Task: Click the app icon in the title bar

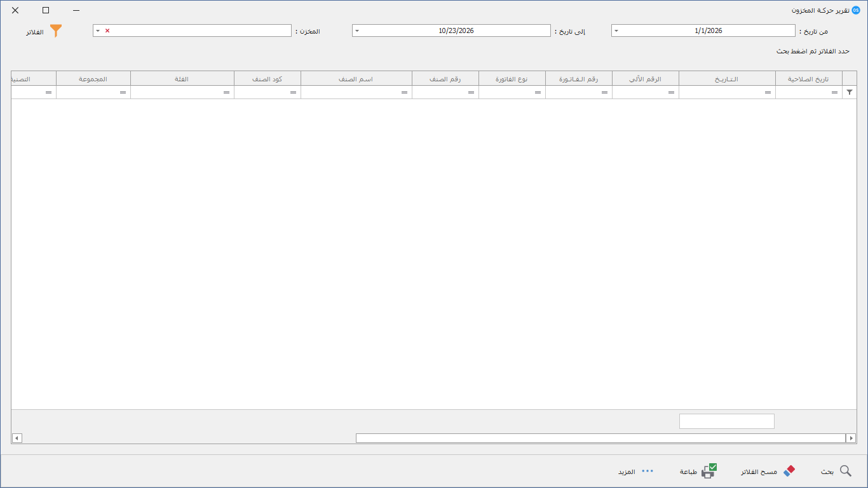Action: coord(855,10)
